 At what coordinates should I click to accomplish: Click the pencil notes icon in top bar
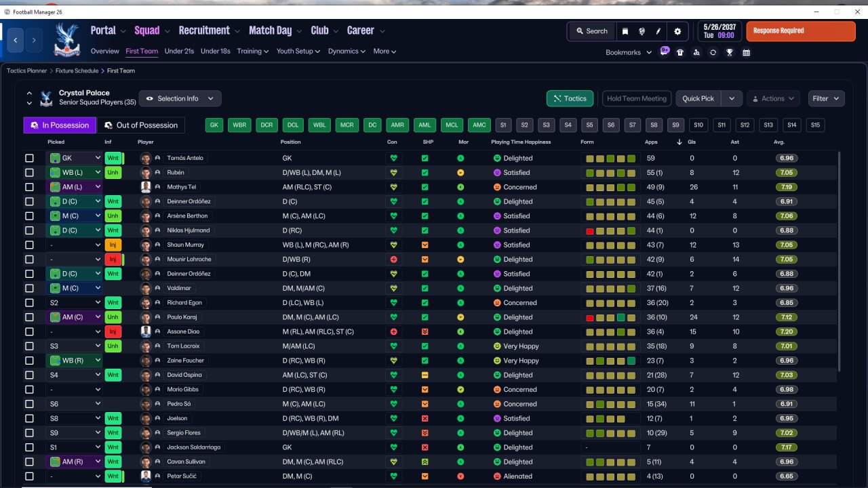coord(658,31)
